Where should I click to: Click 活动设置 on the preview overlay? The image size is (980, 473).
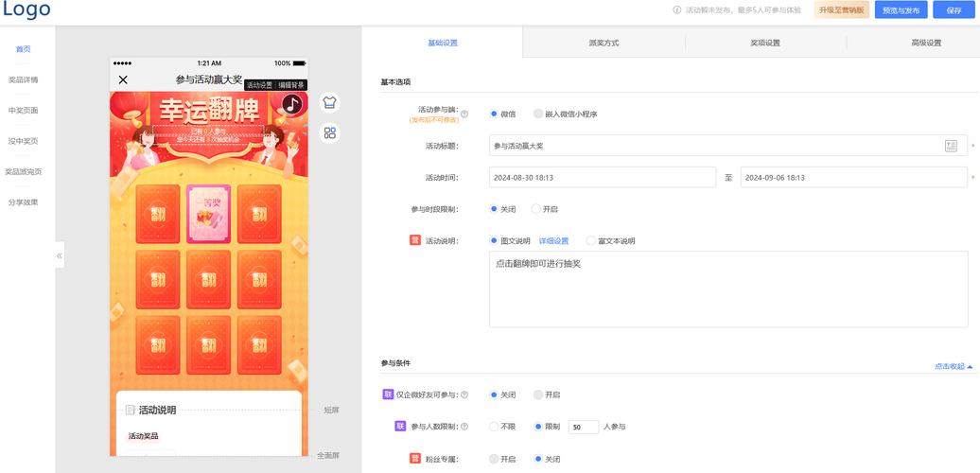(x=259, y=85)
